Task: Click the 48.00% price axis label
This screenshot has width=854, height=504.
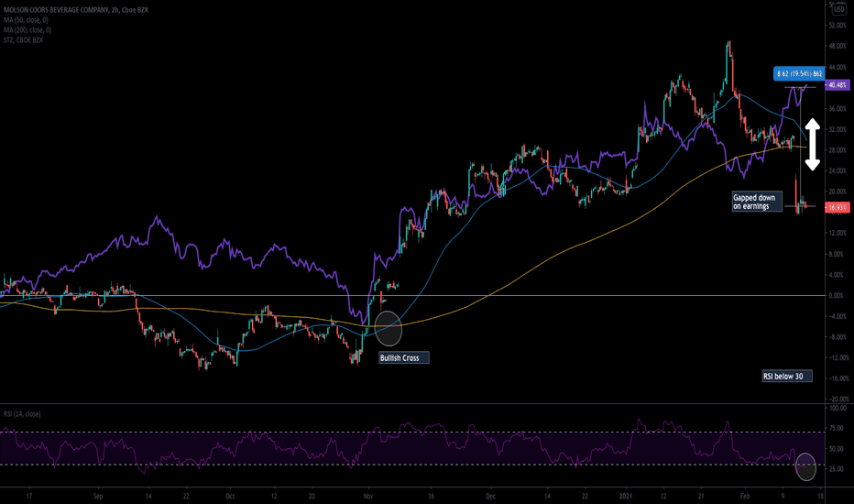Action: 838,47
